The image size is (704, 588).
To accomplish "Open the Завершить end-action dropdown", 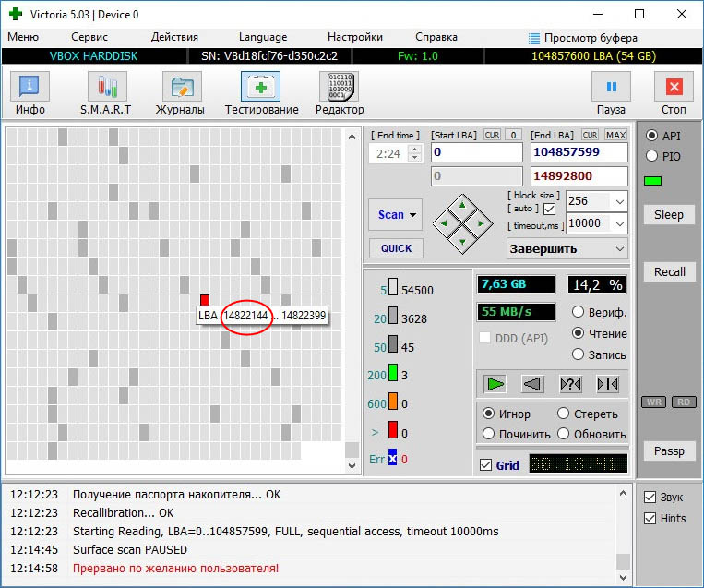I will pos(620,249).
